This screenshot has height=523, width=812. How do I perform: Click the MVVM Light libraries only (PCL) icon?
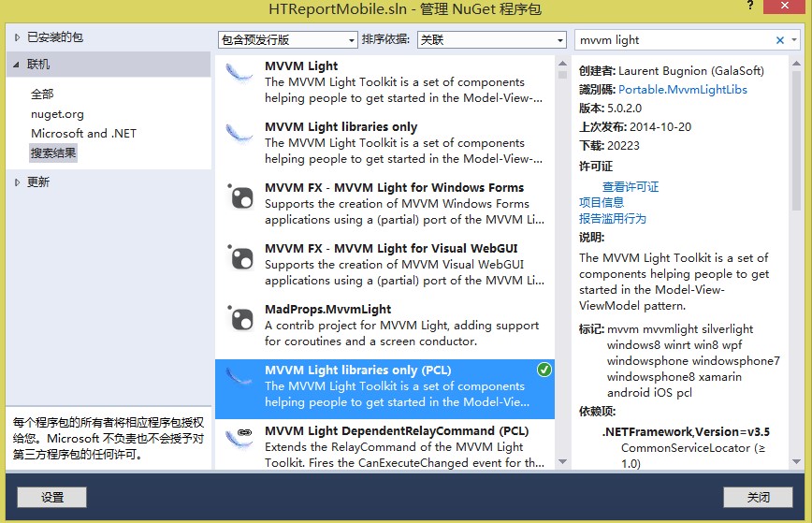[239, 377]
